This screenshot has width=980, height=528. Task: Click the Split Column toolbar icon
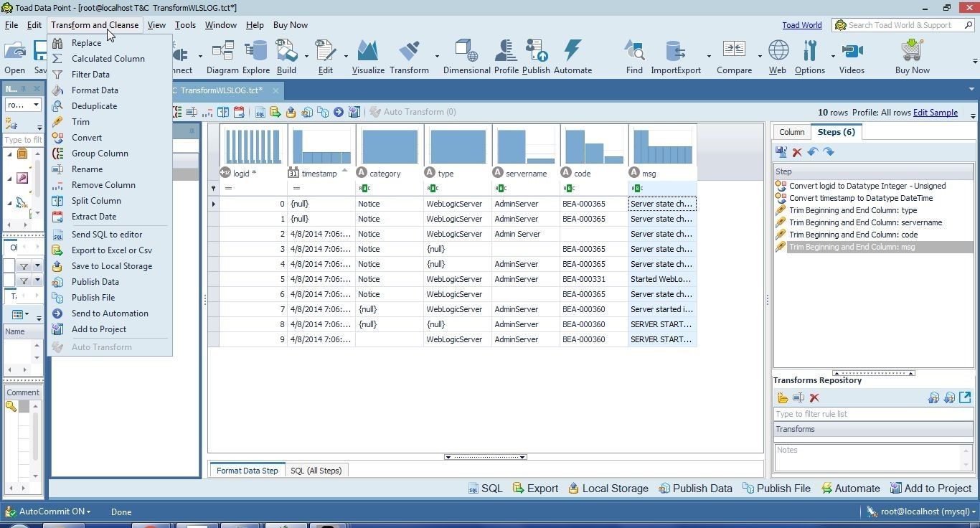pyautogui.click(x=223, y=112)
